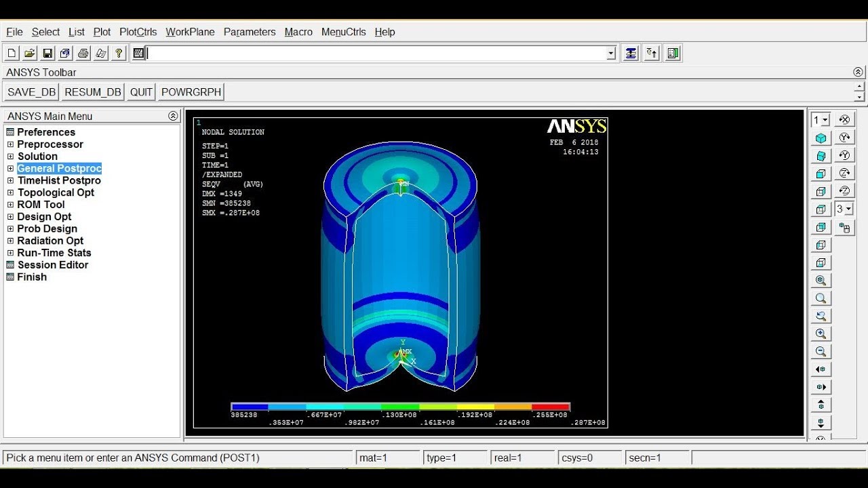The image size is (868, 488).
Task: Select General Postproc in the main menu
Action: [59, 168]
